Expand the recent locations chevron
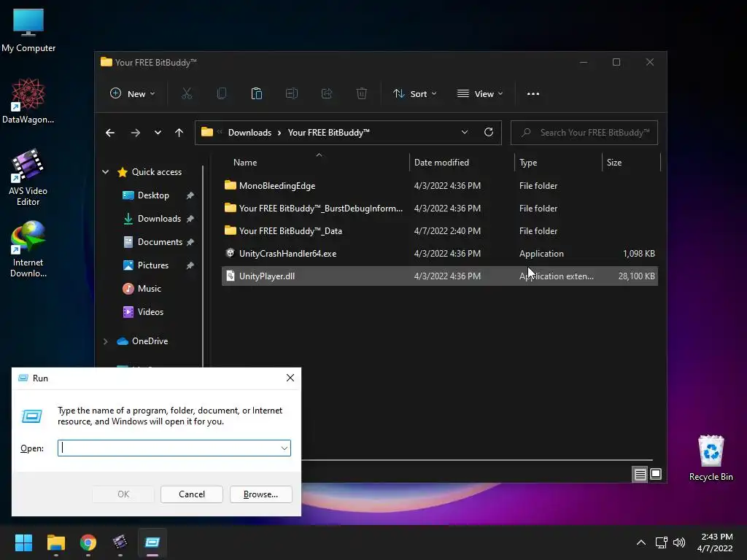747x560 pixels. tap(158, 133)
